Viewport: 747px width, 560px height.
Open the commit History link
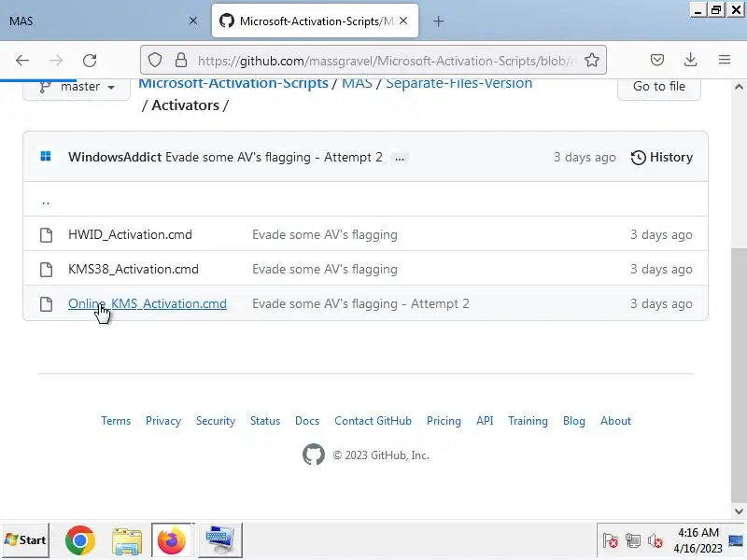(662, 157)
